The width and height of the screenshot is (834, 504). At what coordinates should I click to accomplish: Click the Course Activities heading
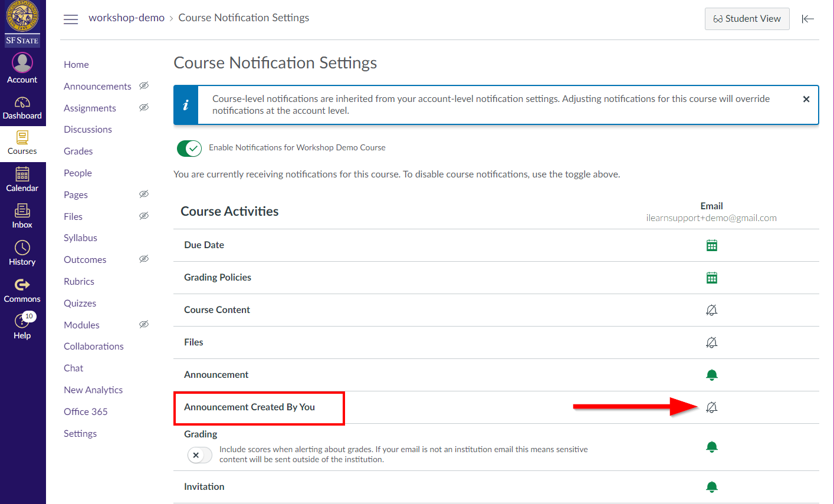click(x=229, y=211)
